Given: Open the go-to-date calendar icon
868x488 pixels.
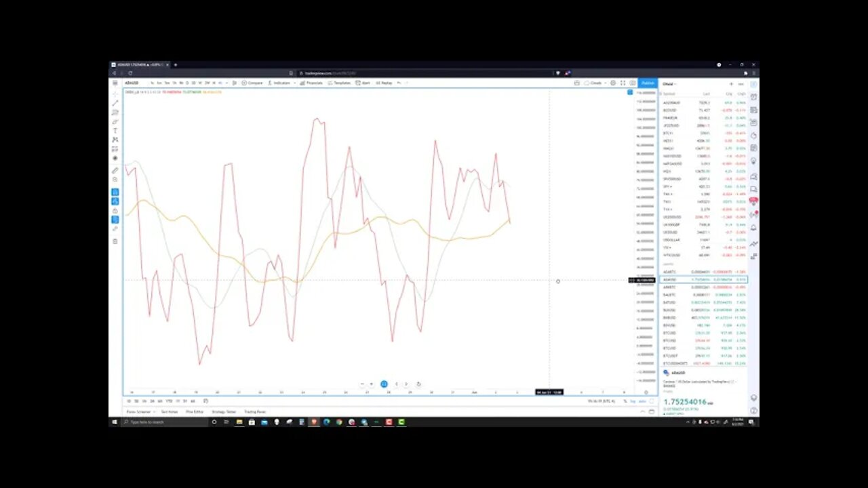Looking at the screenshot, I should pyautogui.click(x=205, y=401).
